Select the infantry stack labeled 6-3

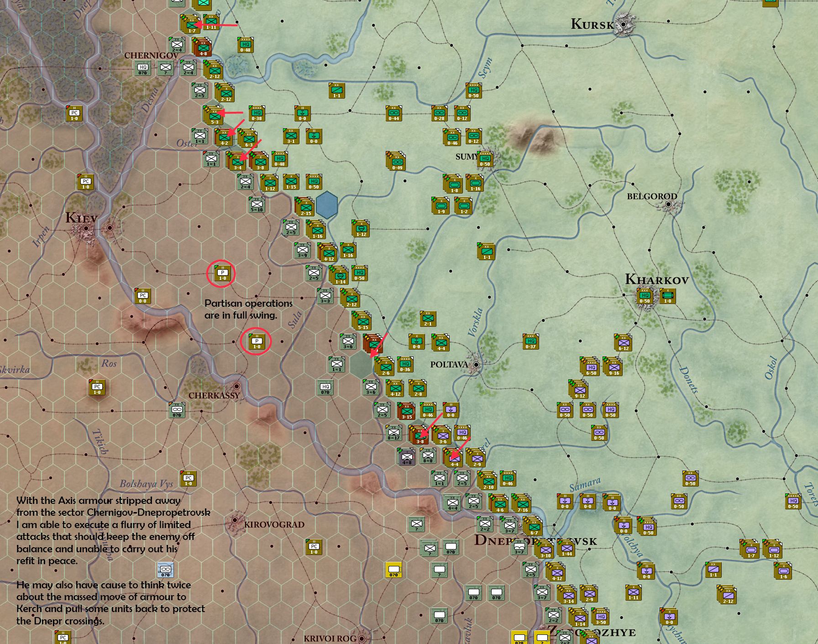tap(247, 138)
